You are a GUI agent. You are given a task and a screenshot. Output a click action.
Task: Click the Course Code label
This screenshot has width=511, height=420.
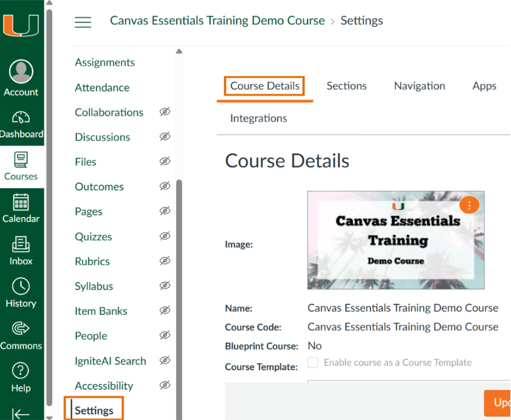[x=253, y=327]
